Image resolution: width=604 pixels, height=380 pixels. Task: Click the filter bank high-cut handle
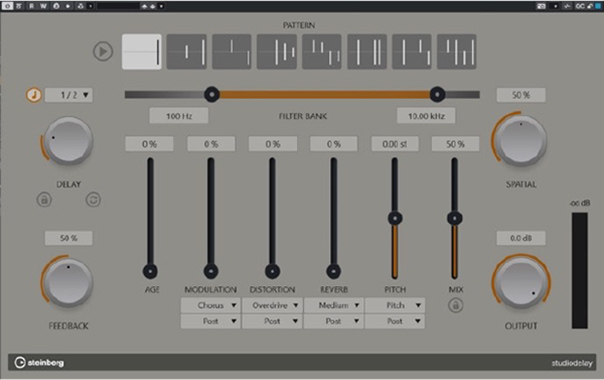437,94
